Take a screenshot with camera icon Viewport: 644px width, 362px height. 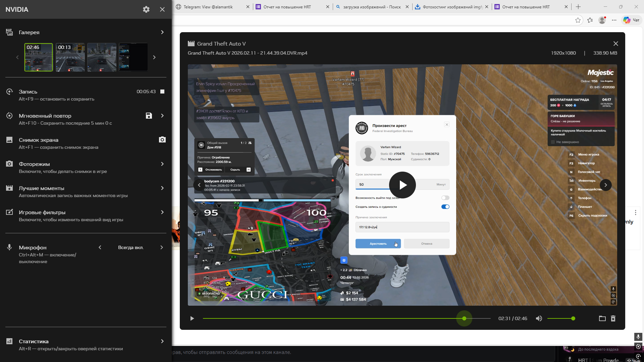click(x=162, y=140)
